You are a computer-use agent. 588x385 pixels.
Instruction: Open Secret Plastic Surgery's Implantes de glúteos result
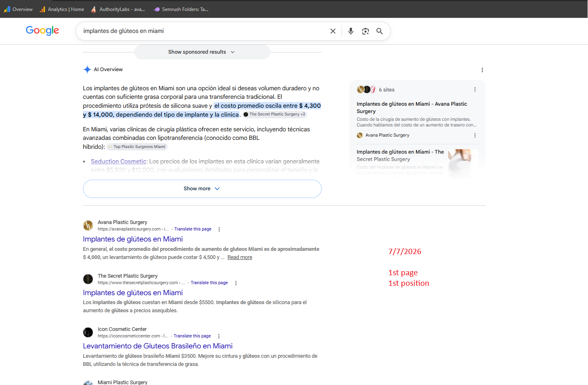[133, 293]
